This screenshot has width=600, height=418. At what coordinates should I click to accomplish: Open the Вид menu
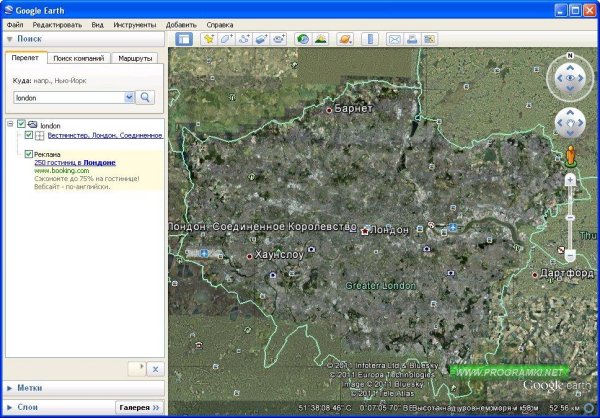(98, 25)
